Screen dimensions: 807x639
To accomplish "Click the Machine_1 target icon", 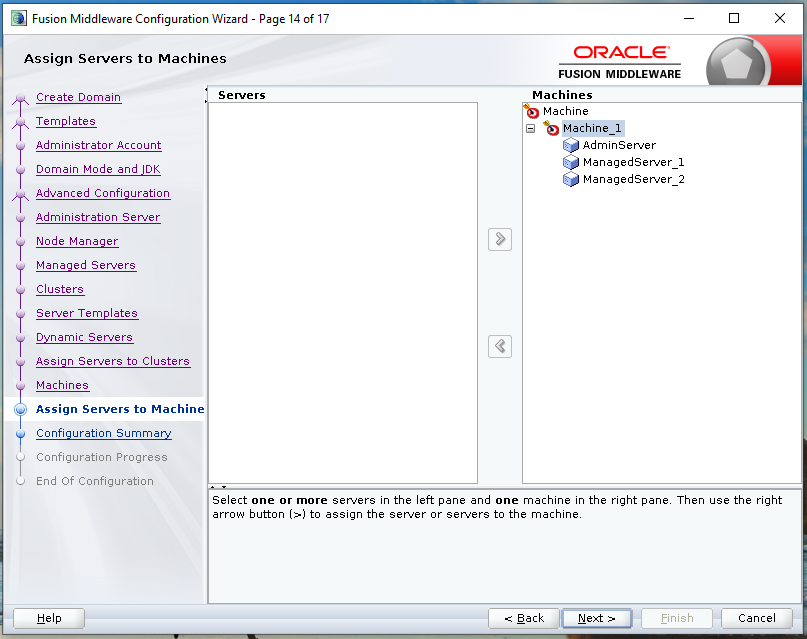I will [551, 128].
